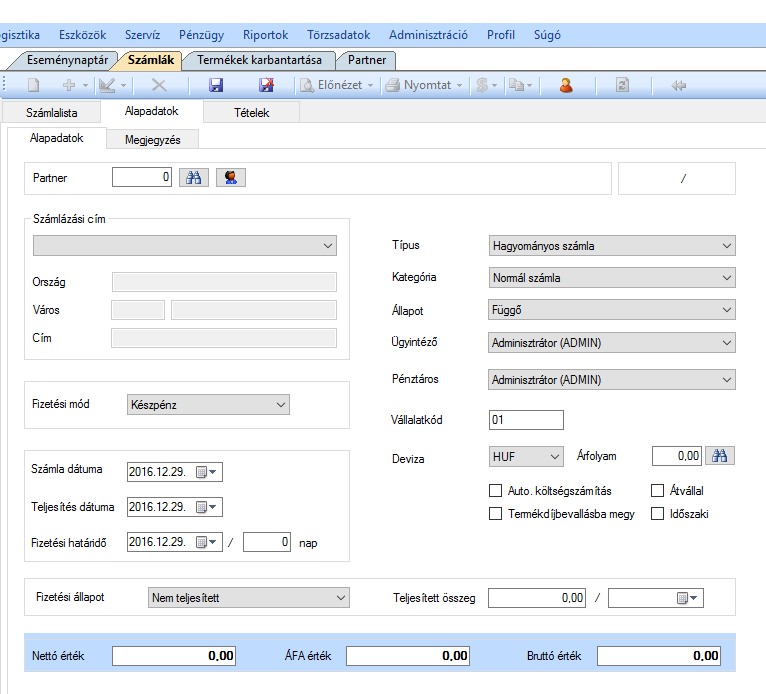Viewport: 766px width, 694px height.
Task: Click the Nettó érték field
Action: point(174,656)
